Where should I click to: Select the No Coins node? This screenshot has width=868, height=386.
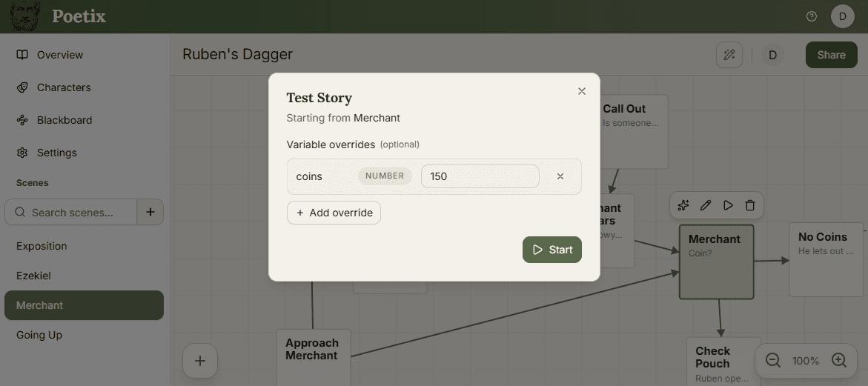tap(826, 260)
